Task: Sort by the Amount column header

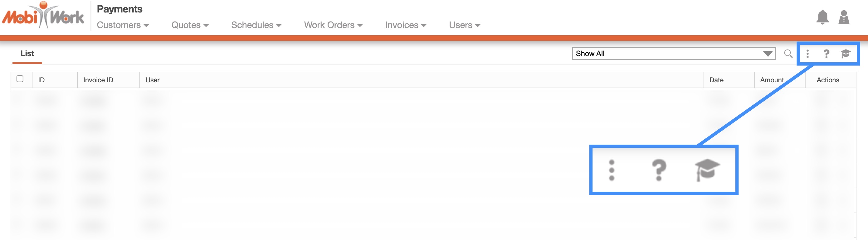Action: [771, 80]
